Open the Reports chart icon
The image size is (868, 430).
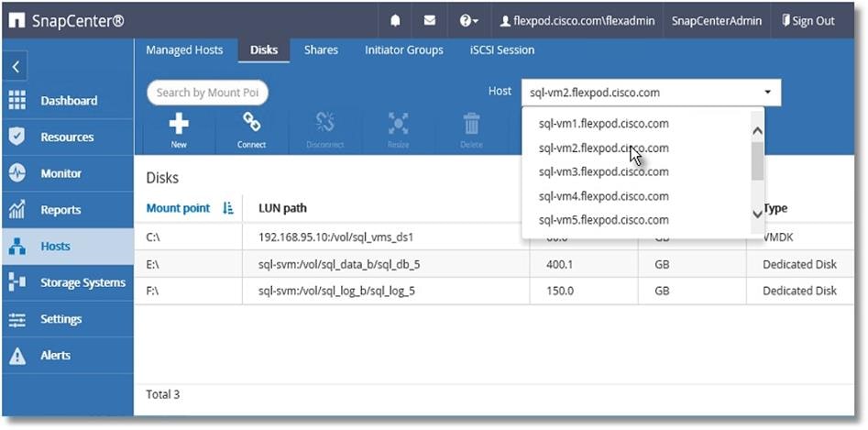click(17, 210)
